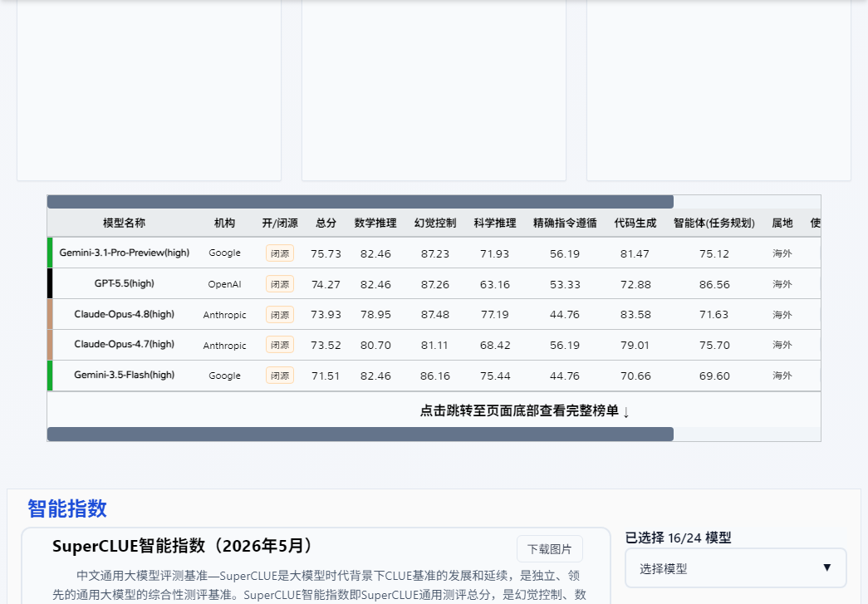Click total score 73.52
This screenshot has height=604, width=868.
326,345
